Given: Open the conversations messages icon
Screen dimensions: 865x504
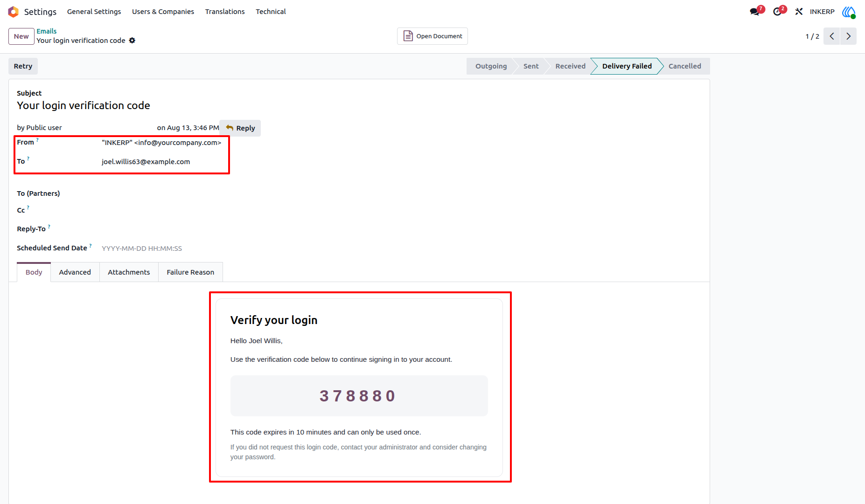Looking at the screenshot, I should tap(755, 12).
